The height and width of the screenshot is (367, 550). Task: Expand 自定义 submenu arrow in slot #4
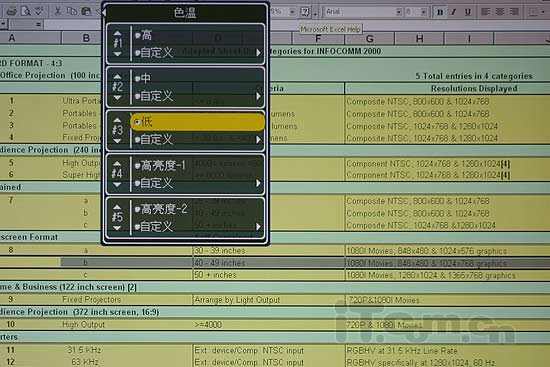[259, 183]
